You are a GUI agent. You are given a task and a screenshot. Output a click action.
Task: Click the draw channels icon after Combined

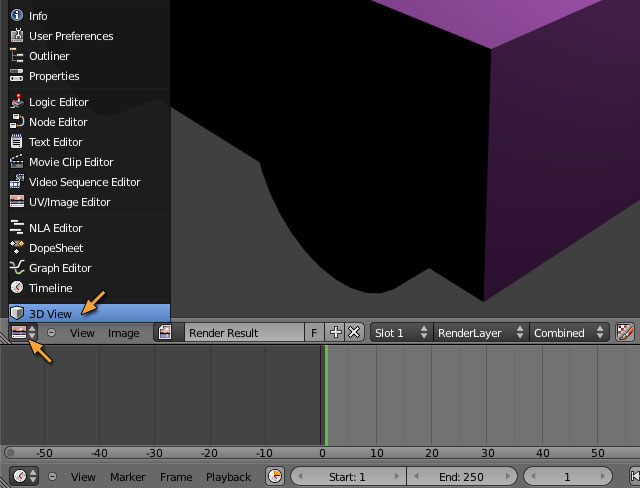coord(625,333)
